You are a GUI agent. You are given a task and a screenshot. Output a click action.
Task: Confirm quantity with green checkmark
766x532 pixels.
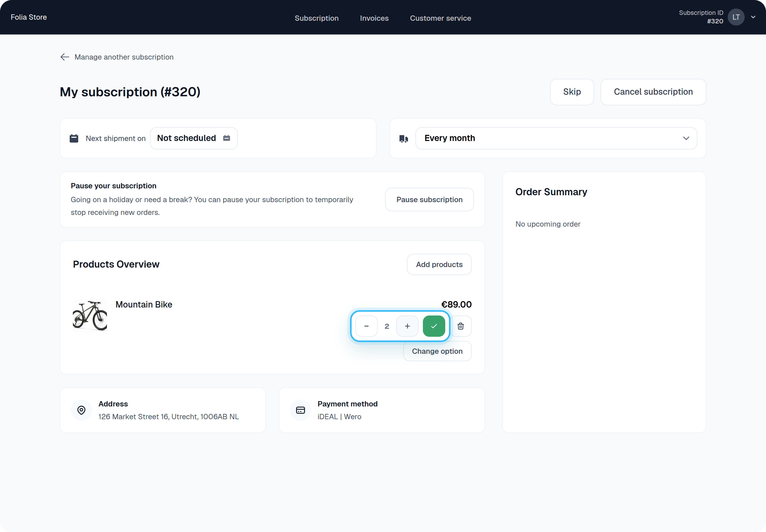coord(434,326)
